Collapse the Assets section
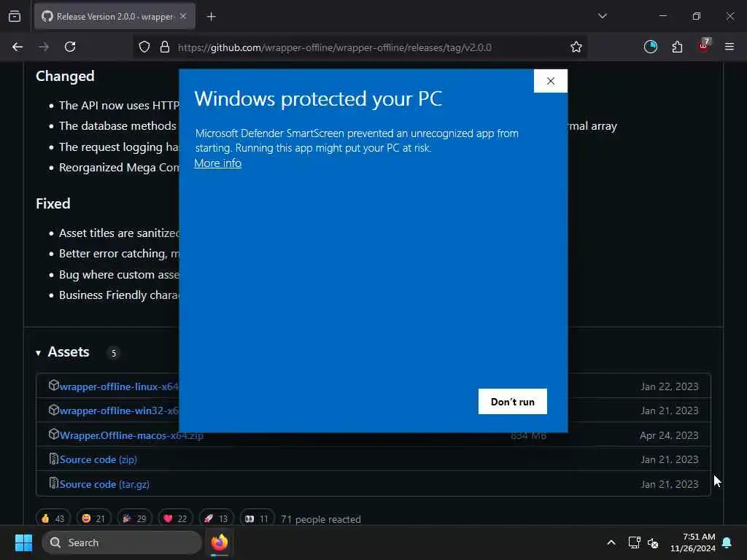Screen dimensions: 747x560 (x=38, y=353)
